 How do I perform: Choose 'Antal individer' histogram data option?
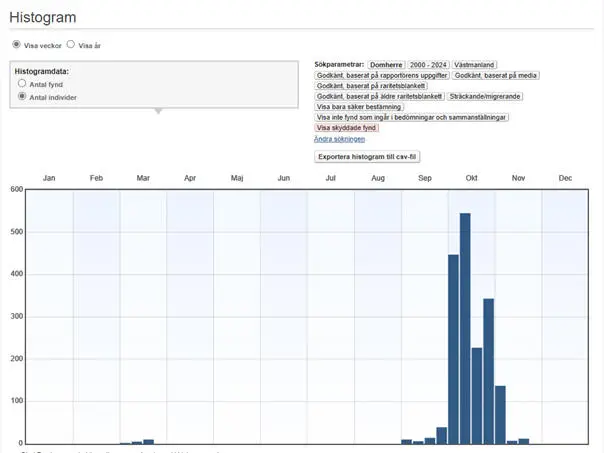[22, 97]
